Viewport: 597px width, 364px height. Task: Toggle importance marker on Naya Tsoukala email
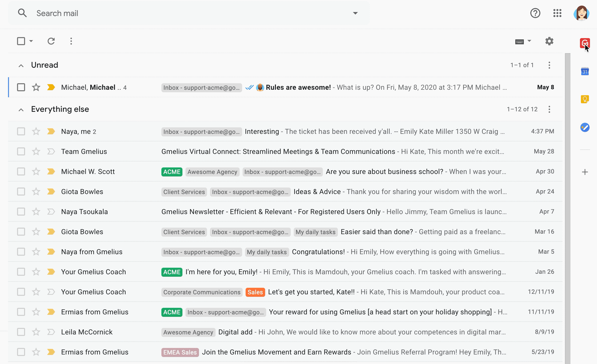pos(51,212)
